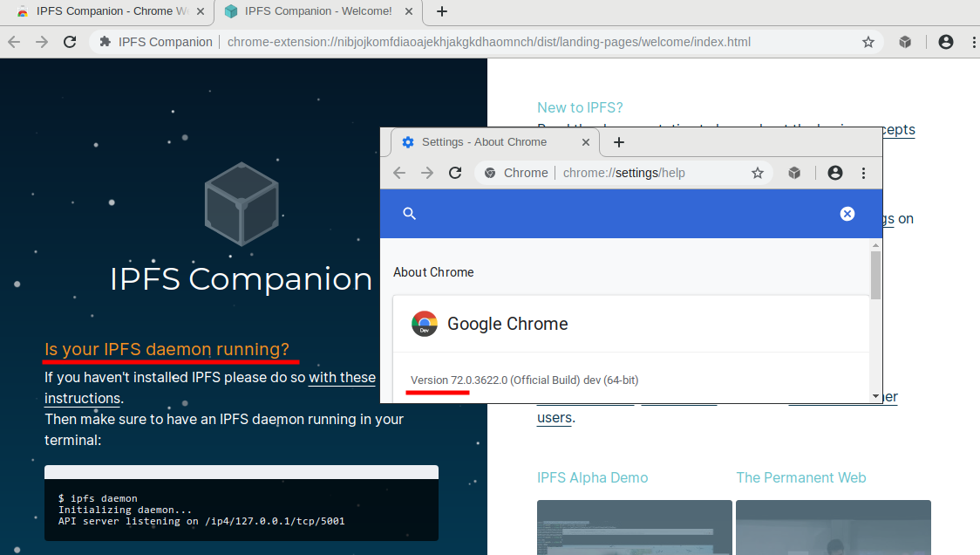The height and width of the screenshot is (555, 980).
Task: Reload the IPFS Companion welcome page
Action: [70, 42]
